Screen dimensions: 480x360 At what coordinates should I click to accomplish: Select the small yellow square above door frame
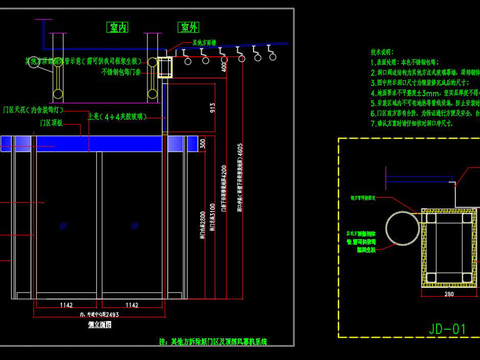click(x=165, y=67)
